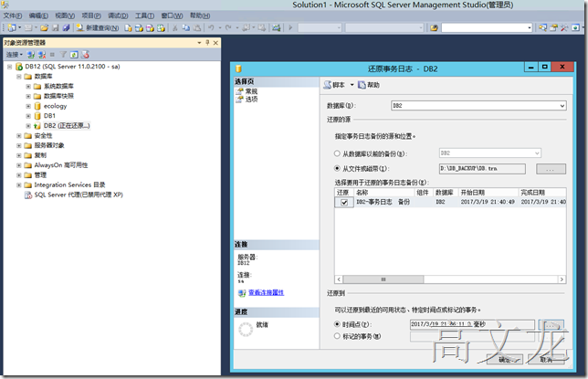Expand the 服务器对象 folder node
588x379 pixels.
point(19,145)
